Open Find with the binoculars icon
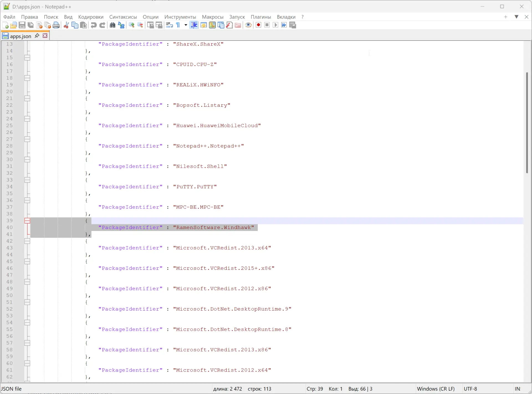This screenshot has width=532, height=394. [112, 25]
